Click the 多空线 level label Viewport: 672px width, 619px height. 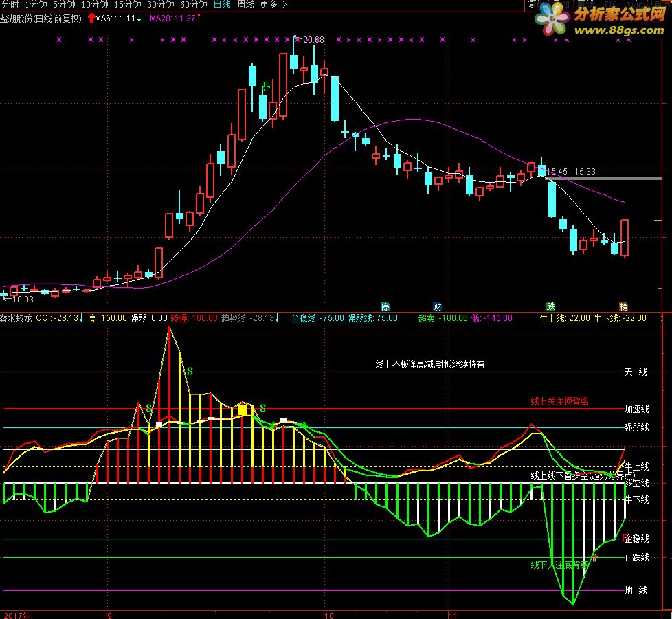[636, 484]
